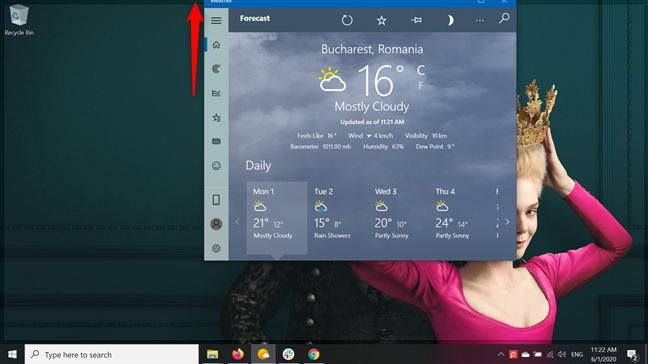Click the Daily section heading
Viewport: 648px width, 364px height.
pyautogui.click(x=258, y=166)
